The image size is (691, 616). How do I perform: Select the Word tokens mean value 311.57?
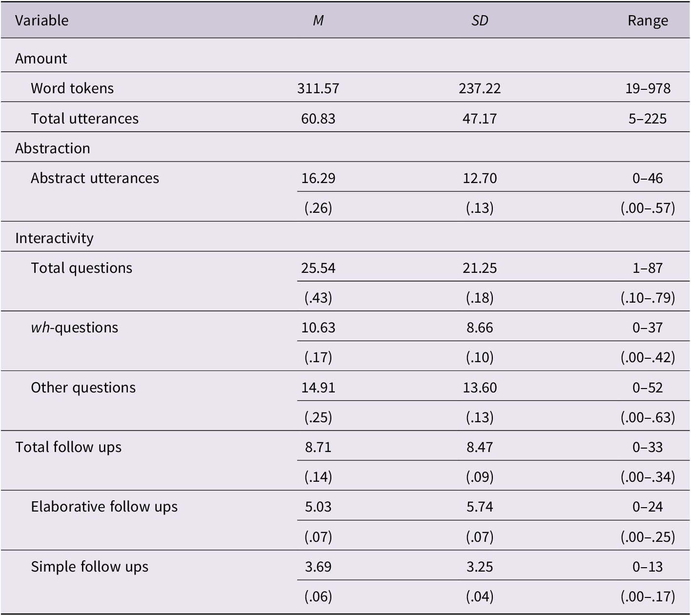[x=318, y=88]
